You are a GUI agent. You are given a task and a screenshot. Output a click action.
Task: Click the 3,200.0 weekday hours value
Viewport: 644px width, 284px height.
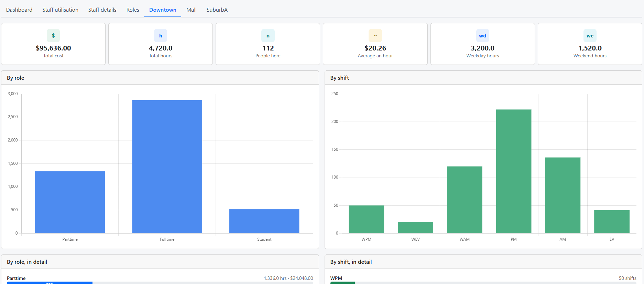[x=483, y=48]
